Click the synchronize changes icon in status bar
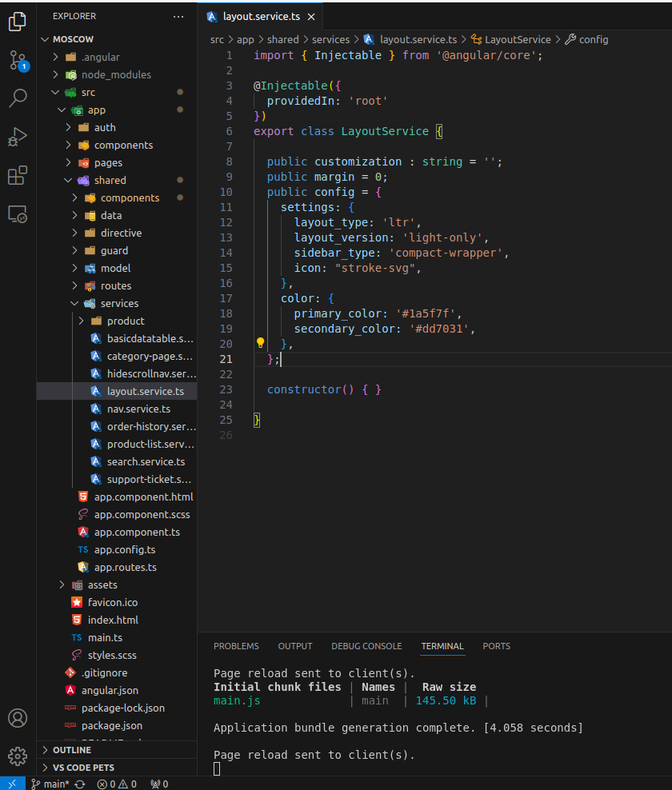Screen dimensions: 672x790 80,784
